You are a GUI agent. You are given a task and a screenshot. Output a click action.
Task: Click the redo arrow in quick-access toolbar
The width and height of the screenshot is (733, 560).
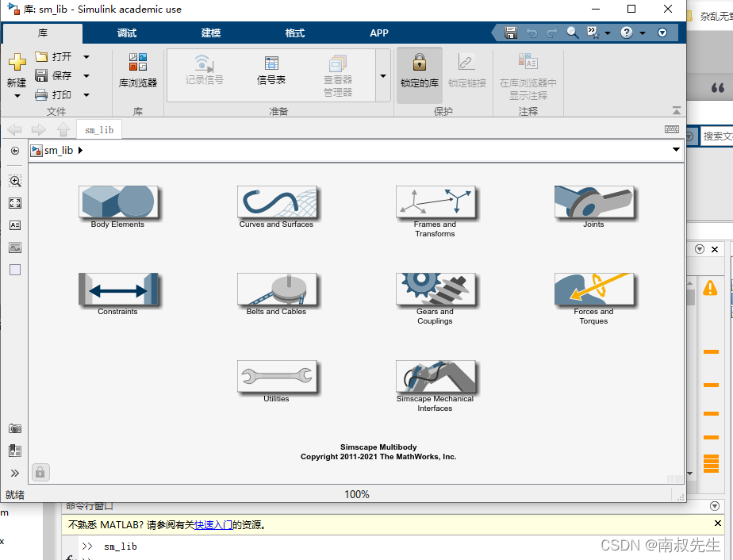click(x=552, y=33)
